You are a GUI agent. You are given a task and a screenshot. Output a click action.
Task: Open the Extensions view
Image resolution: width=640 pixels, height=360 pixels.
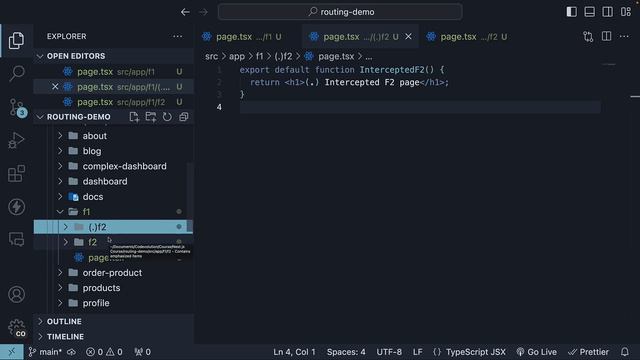(x=16, y=173)
